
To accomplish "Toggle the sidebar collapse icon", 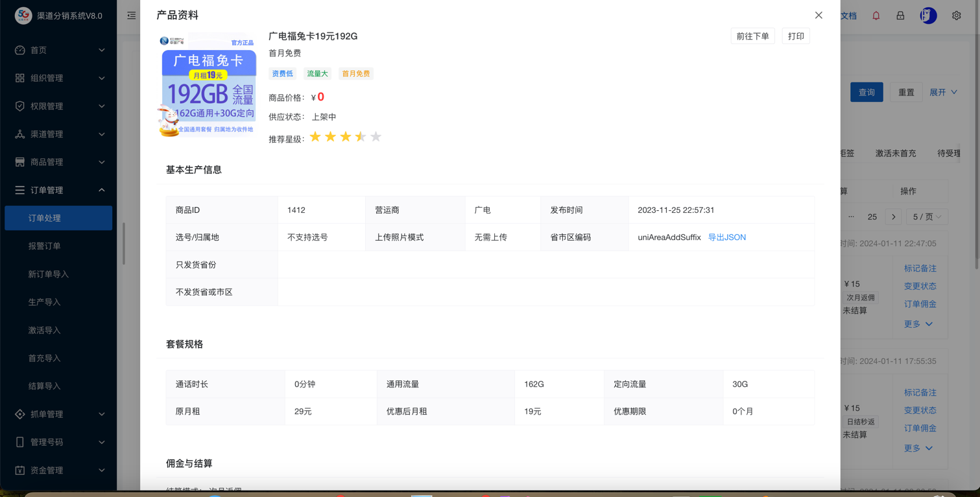I will click(132, 16).
